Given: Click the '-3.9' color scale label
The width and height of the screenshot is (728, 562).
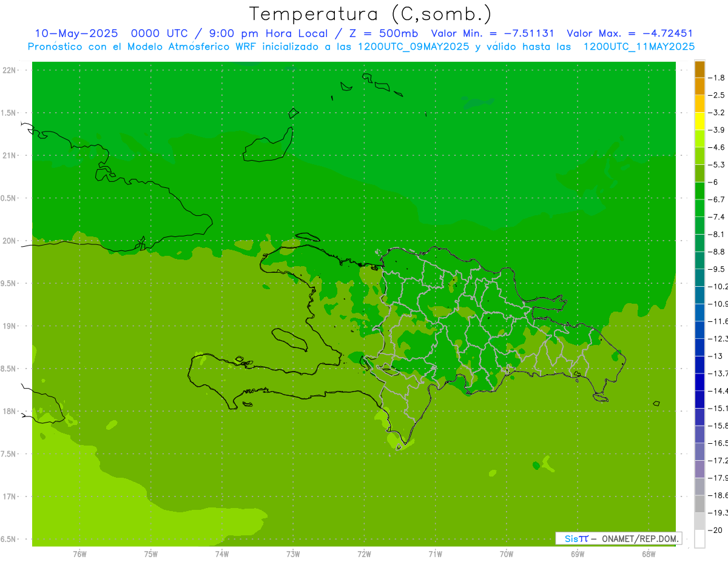Looking at the screenshot, I should pos(716,130).
